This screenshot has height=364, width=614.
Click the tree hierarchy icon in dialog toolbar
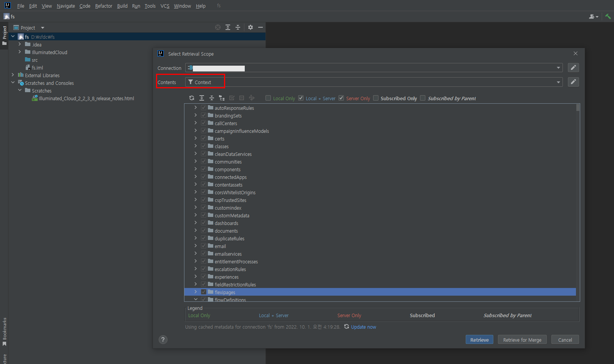222,98
